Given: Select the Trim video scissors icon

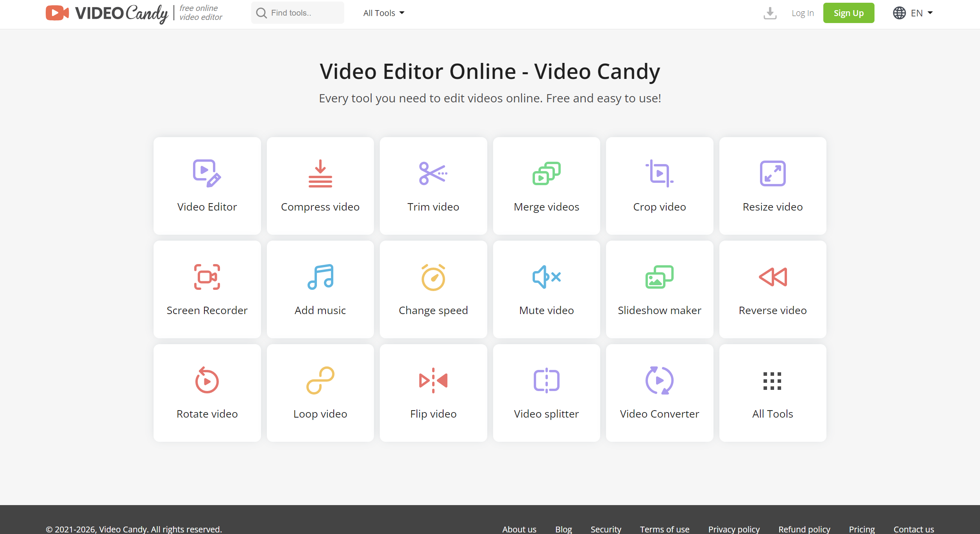Looking at the screenshot, I should click(433, 173).
